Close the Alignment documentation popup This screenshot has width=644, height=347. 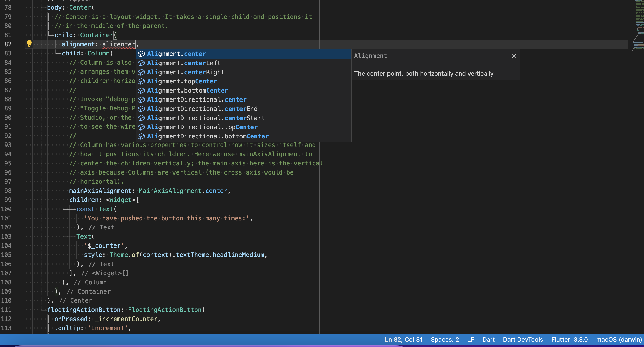(514, 56)
